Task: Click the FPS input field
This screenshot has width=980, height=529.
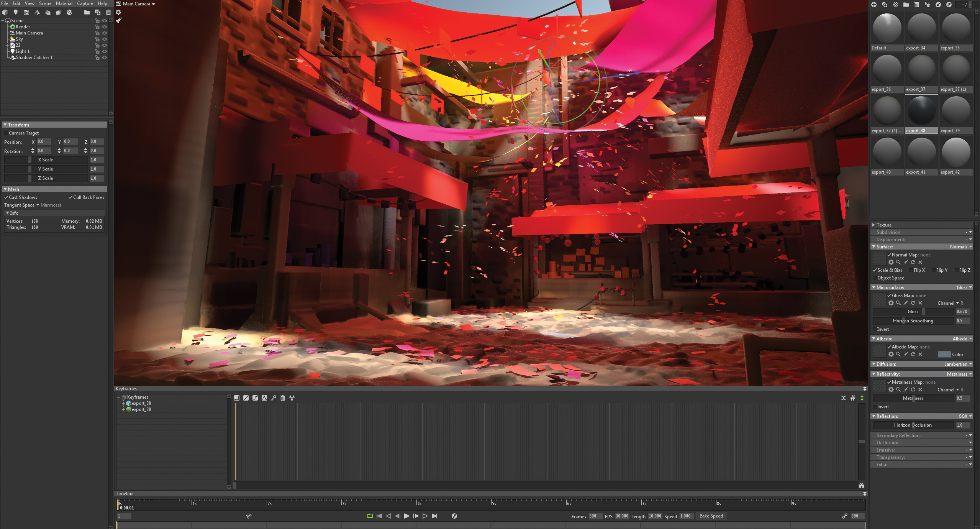Action: (x=622, y=516)
